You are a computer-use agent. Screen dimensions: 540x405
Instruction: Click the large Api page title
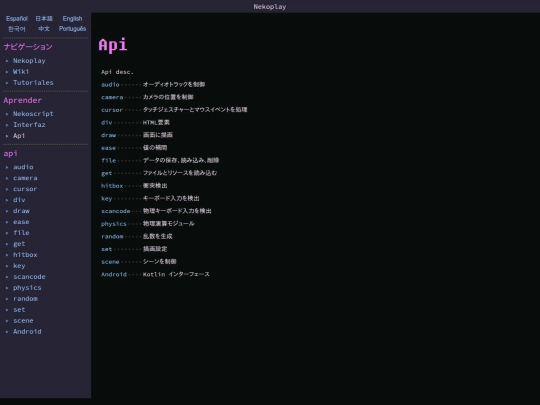[x=113, y=45]
